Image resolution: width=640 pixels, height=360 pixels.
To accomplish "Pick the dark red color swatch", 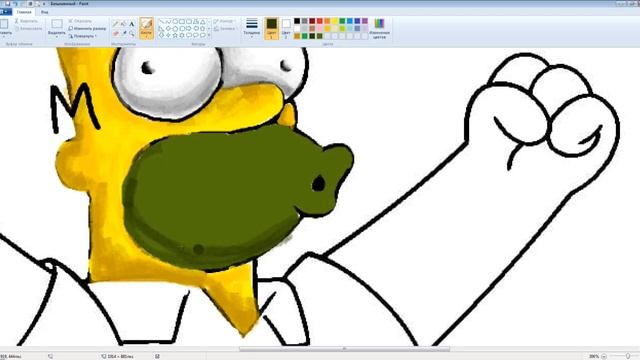I will [x=312, y=21].
